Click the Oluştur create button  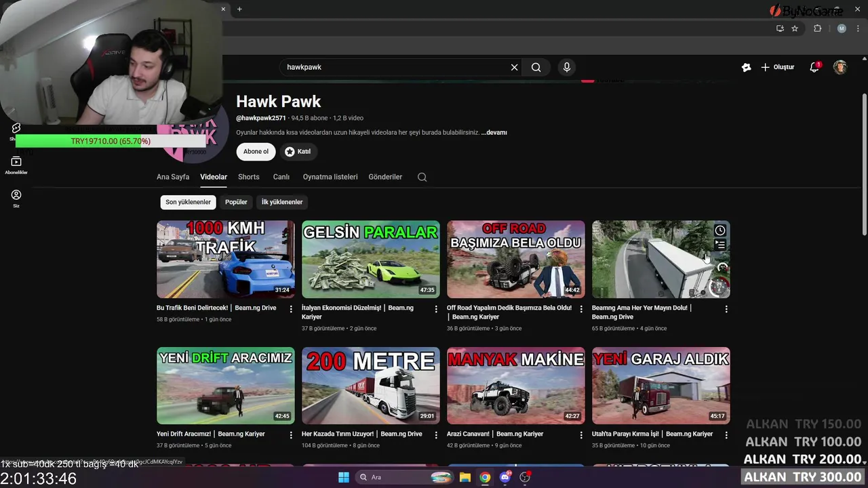click(x=778, y=67)
